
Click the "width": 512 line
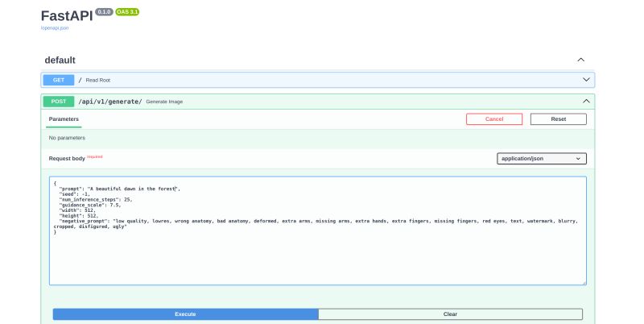click(x=77, y=210)
